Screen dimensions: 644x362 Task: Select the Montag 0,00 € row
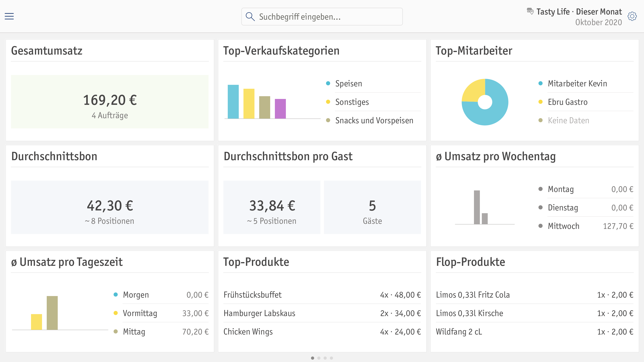click(586, 189)
